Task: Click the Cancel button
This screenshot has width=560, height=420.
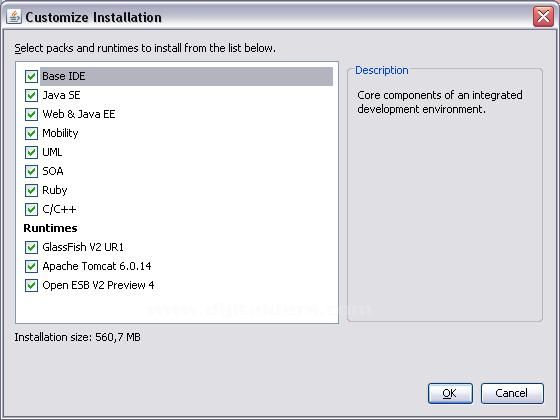Action: 512,393
